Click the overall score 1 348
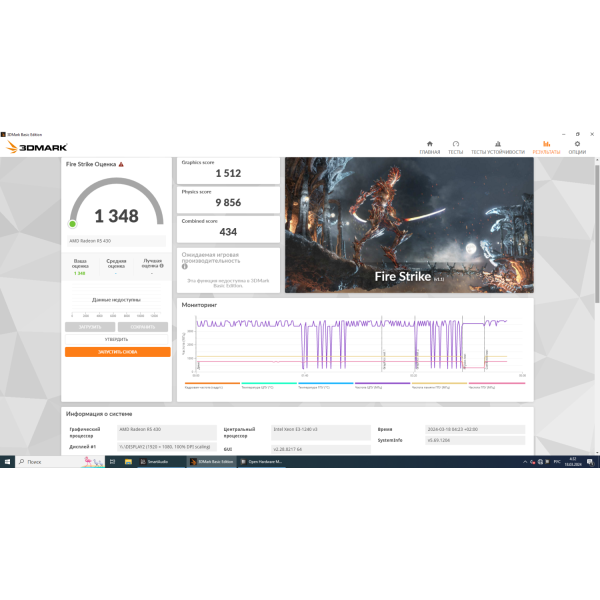 click(x=116, y=216)
